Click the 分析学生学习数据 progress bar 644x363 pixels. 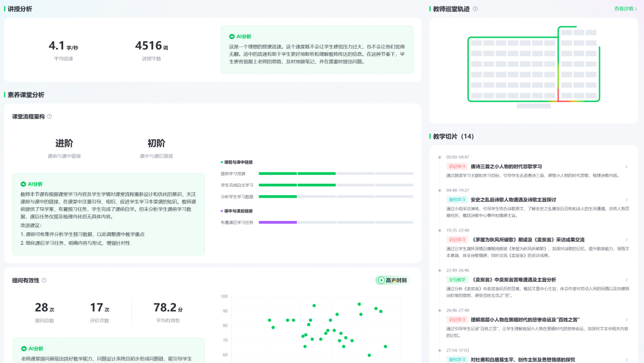[x=336, y=196]
